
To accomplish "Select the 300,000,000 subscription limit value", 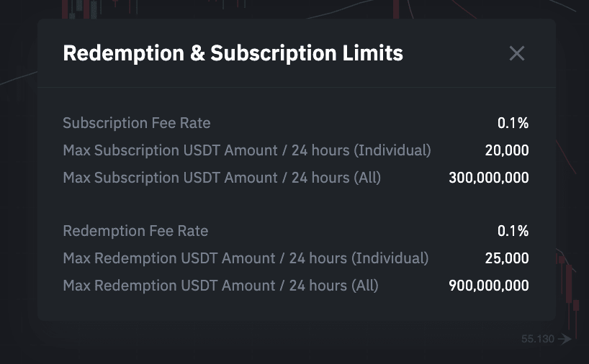I will click(x=489, y=178).
